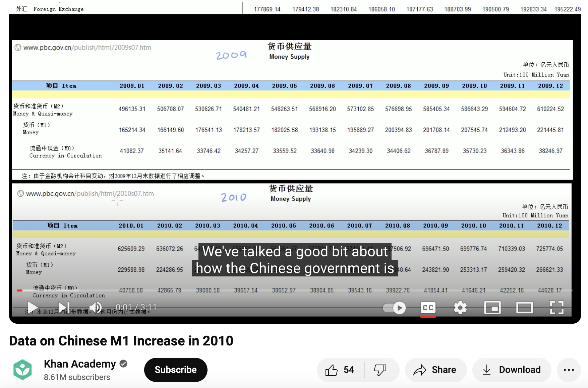Viewport: 588px width, 388px height.
Task: Switch to Theater mode
Action: [525, 308]
